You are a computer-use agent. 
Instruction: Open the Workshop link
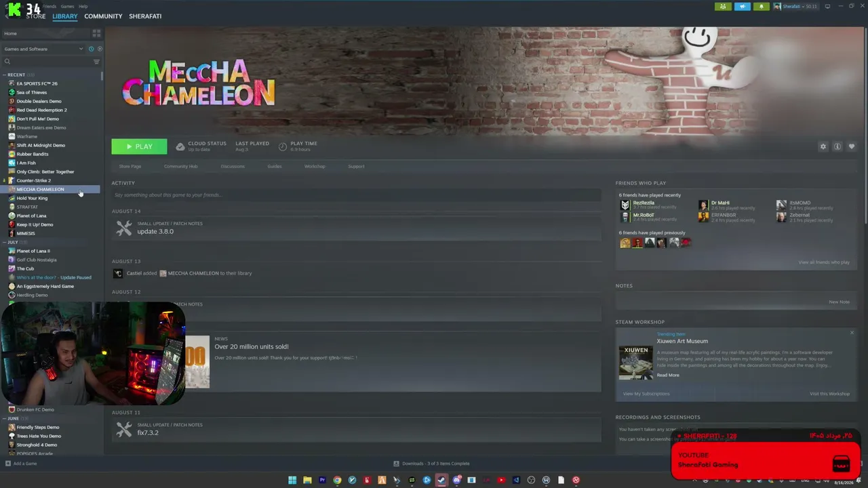tap(315, 166)
